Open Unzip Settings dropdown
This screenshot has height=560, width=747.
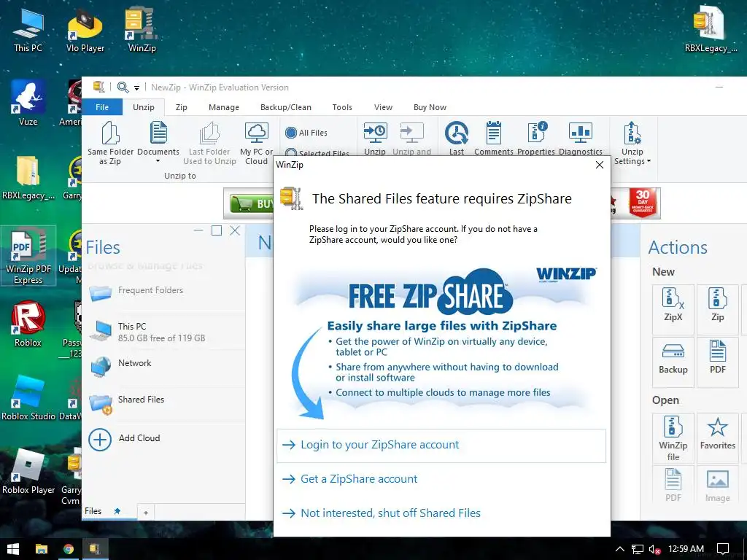[x=632, y=143]
